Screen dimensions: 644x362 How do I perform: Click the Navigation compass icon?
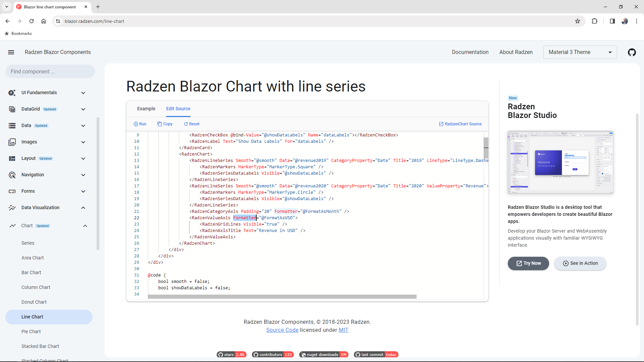12,175
